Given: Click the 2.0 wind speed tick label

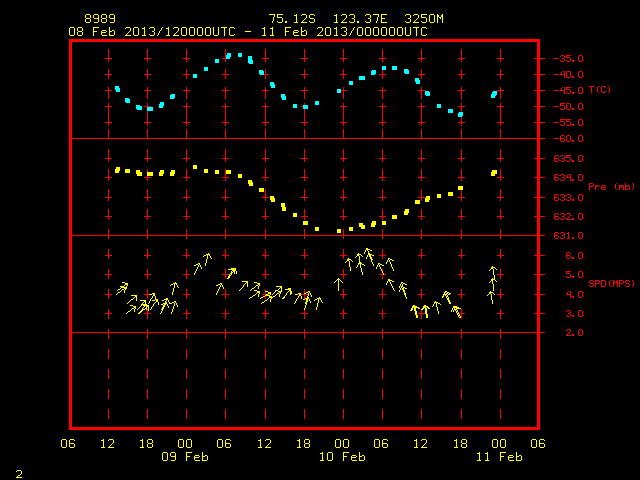Looking at the screenshot, I should point(574,333).
